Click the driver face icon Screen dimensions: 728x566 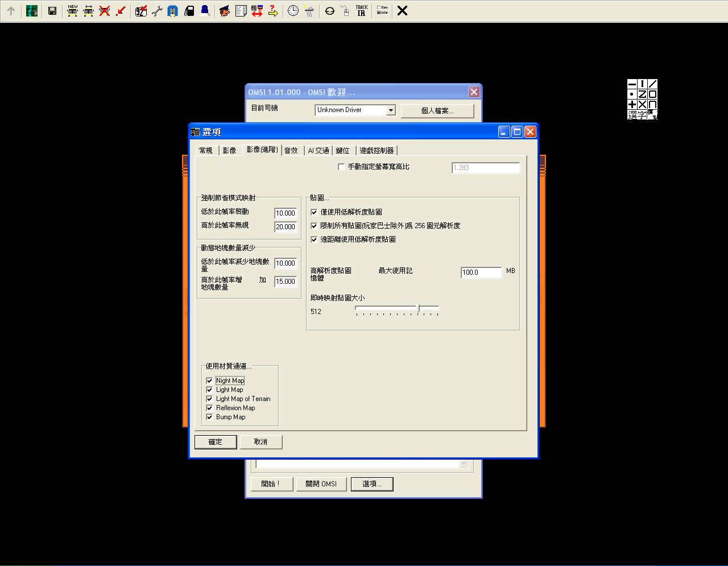click(225, 11)
